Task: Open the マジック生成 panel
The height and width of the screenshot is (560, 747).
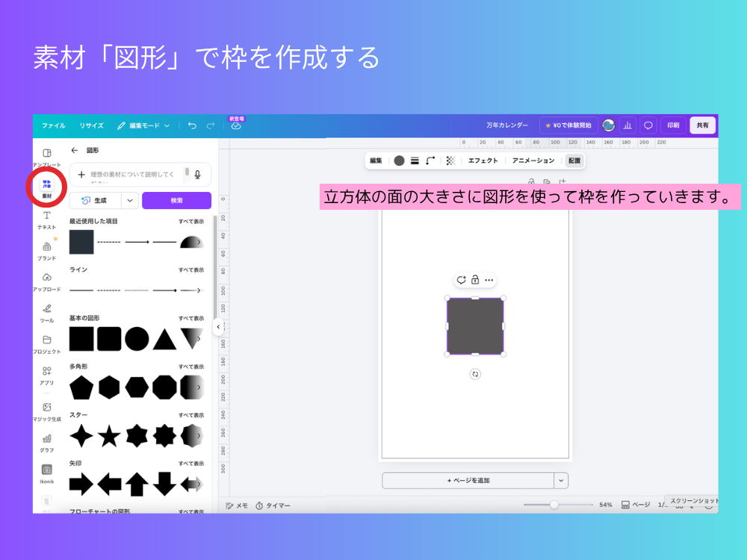Action: pyautogui.click(x=46, y=411)
